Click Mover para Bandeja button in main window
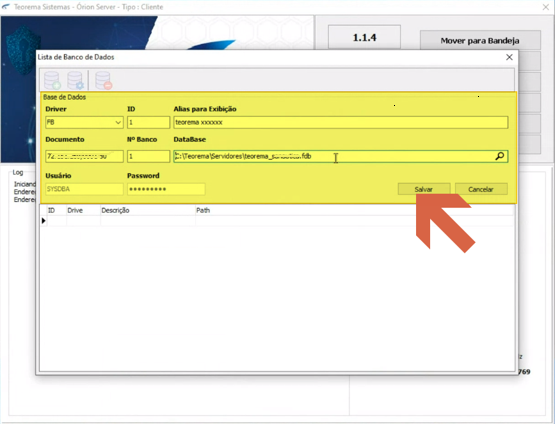This screenshot has width=555, height=424. (480, 40)
